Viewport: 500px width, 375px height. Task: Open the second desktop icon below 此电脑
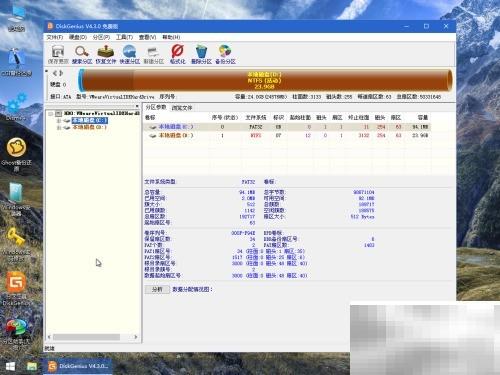click(16, 62)
